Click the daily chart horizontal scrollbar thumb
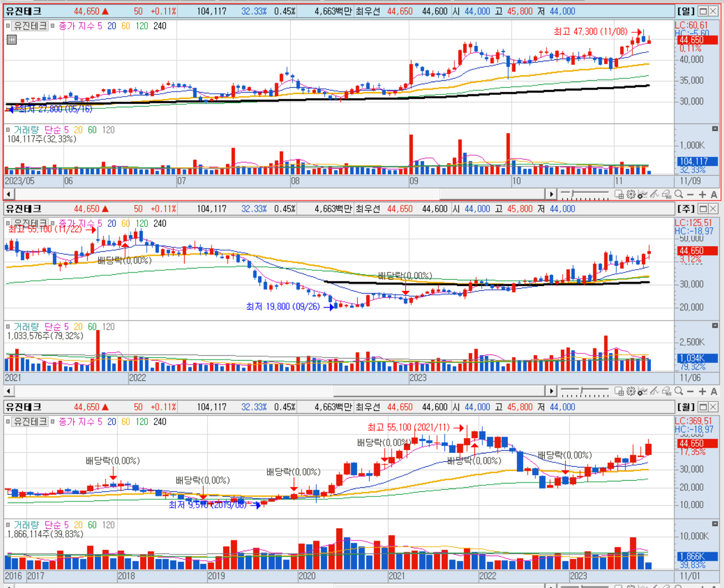This screenshot has height=588, width=724. 493,194
